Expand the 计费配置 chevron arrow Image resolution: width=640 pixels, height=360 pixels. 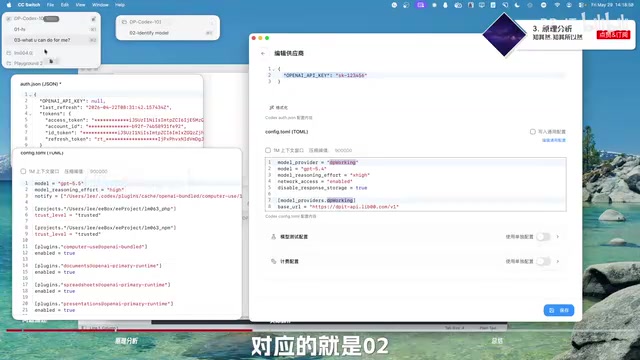click(x=558, y=261)
